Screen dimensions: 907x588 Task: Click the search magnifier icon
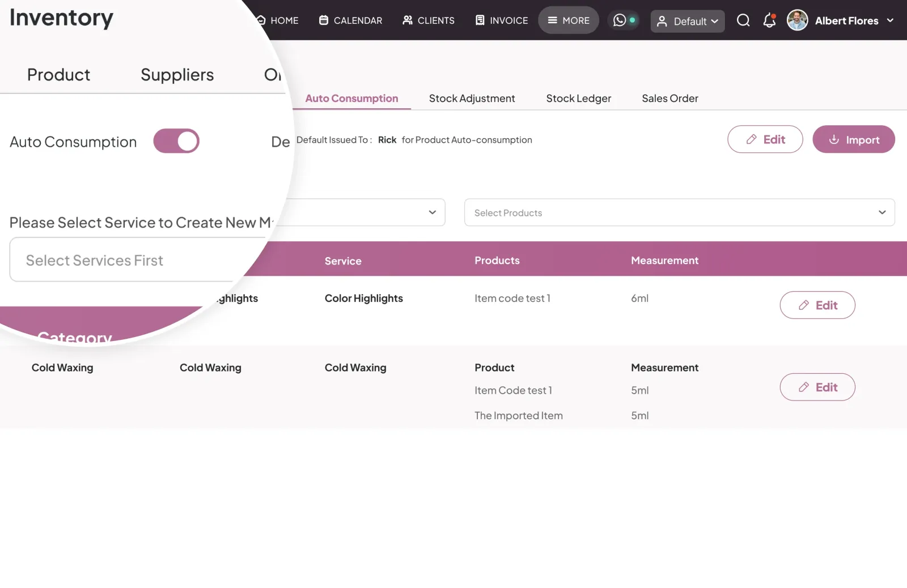click(743, 20)
